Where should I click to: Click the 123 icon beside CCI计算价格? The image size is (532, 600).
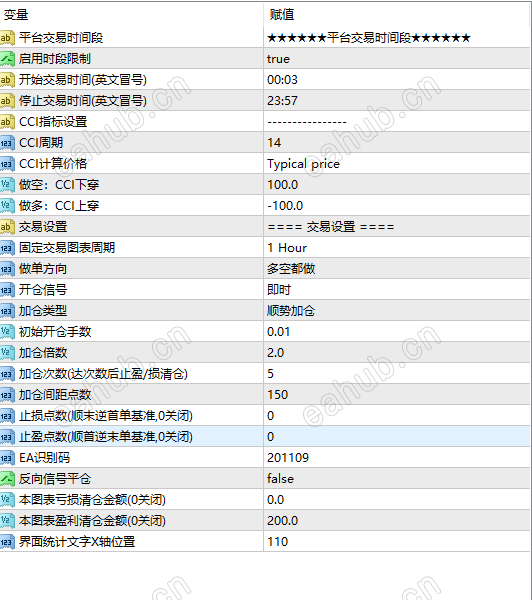tap(7, 164)
